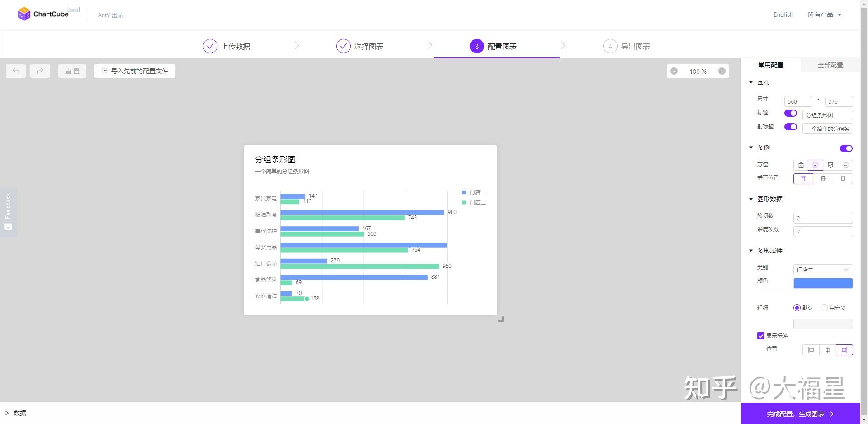
Task: Set label position to middle
Action: (827, 350)
